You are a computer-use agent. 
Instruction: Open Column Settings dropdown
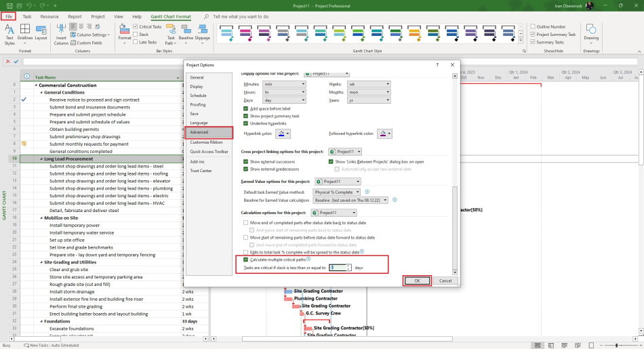[90, 35]
